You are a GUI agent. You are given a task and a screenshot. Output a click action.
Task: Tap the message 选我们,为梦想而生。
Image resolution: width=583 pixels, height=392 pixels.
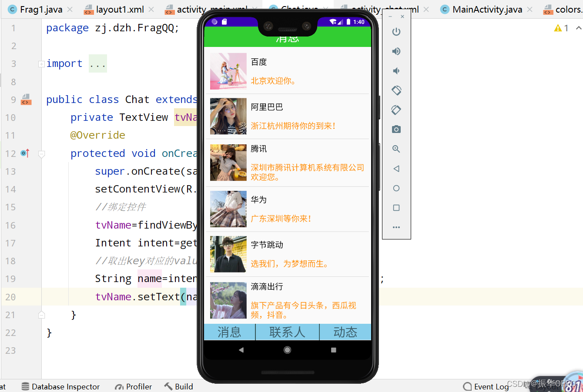coord(290,264)
